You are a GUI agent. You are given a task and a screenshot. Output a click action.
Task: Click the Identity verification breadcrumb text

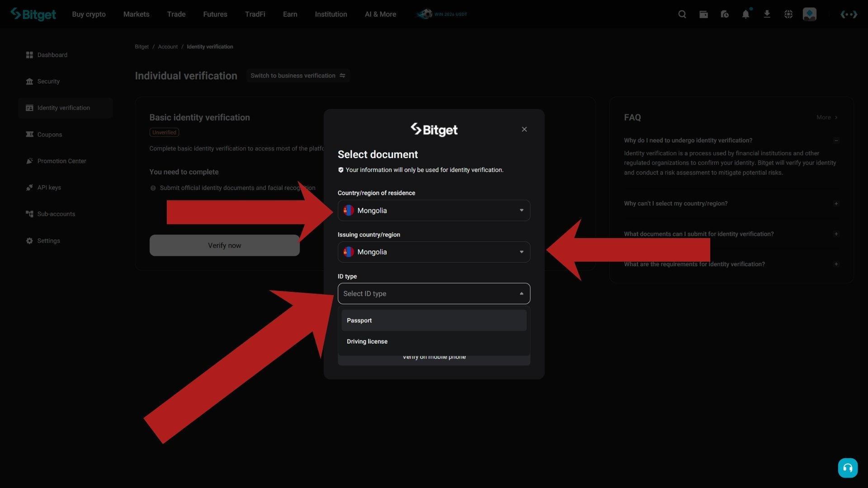click(210, 47)
